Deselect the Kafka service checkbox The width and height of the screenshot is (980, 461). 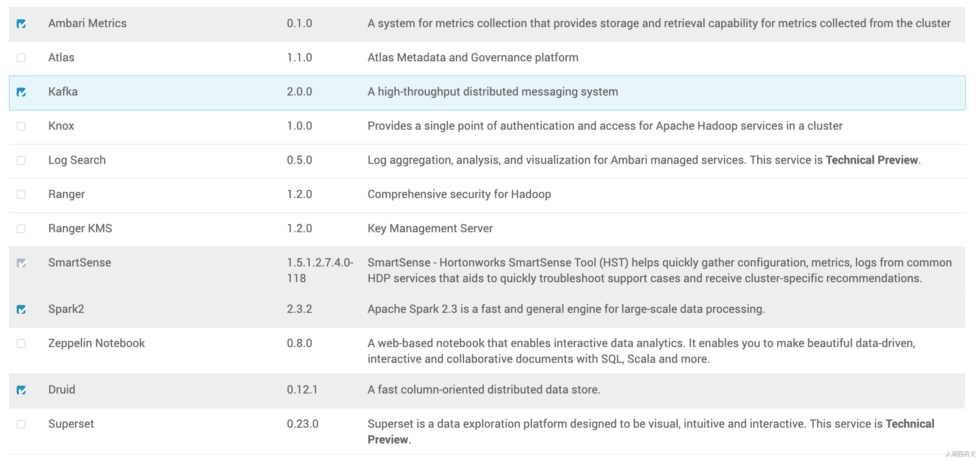(x=21, y=92)
